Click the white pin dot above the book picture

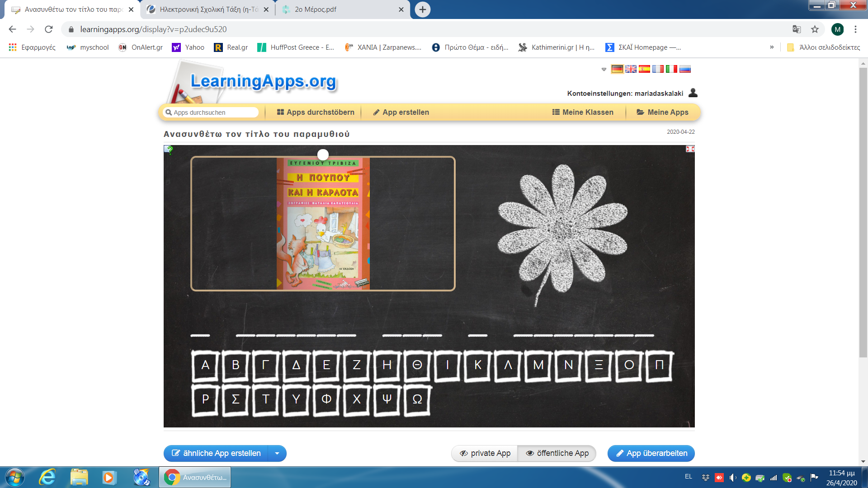[x=323, y=155]
